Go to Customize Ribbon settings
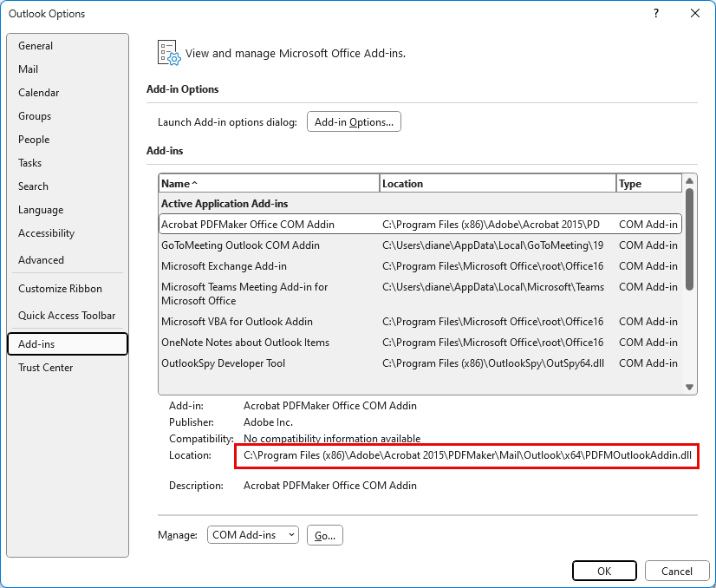Image resolution: width=716 pixels, height=588 pixels. 60,289
